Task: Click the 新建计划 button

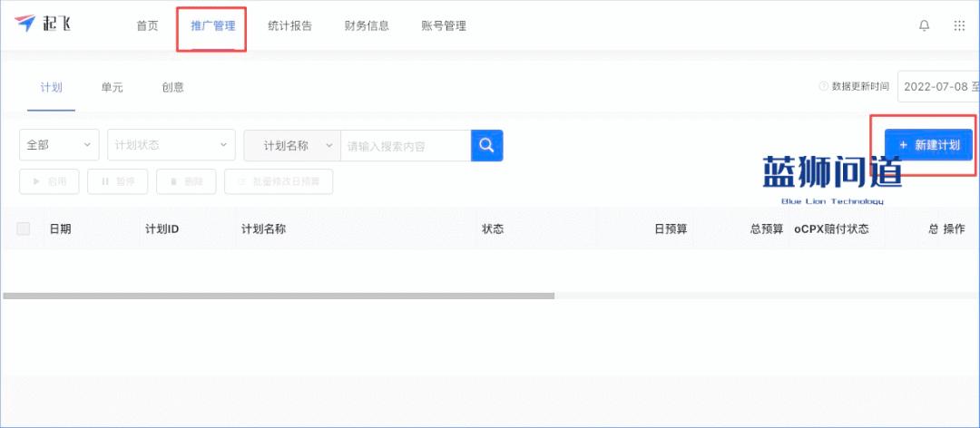Action: 928,145
